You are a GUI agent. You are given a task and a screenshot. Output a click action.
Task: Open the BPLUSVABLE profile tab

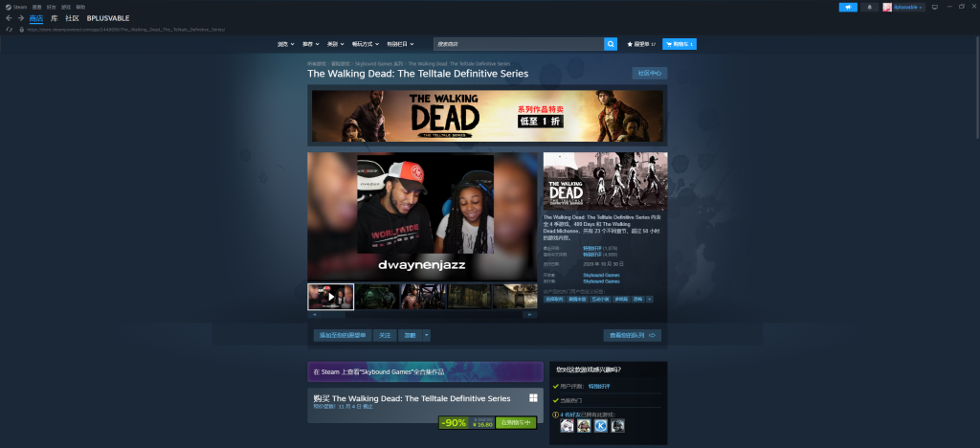pos(108,18)
